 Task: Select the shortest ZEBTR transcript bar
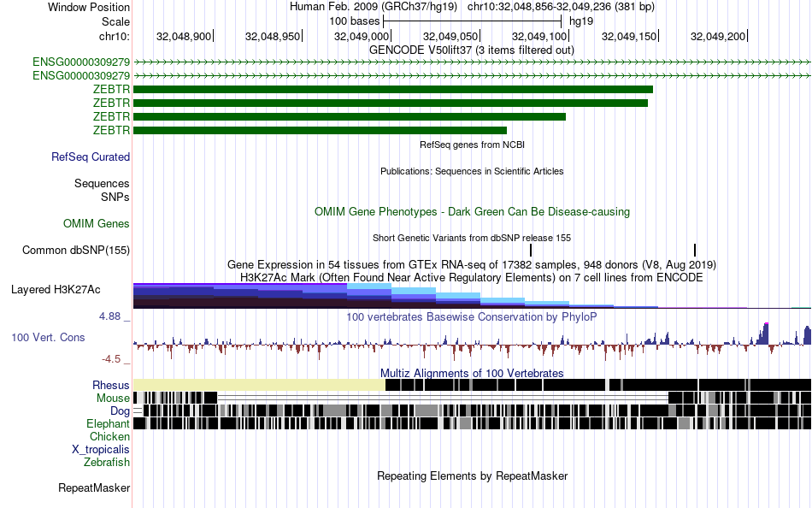tap(320, 130)
